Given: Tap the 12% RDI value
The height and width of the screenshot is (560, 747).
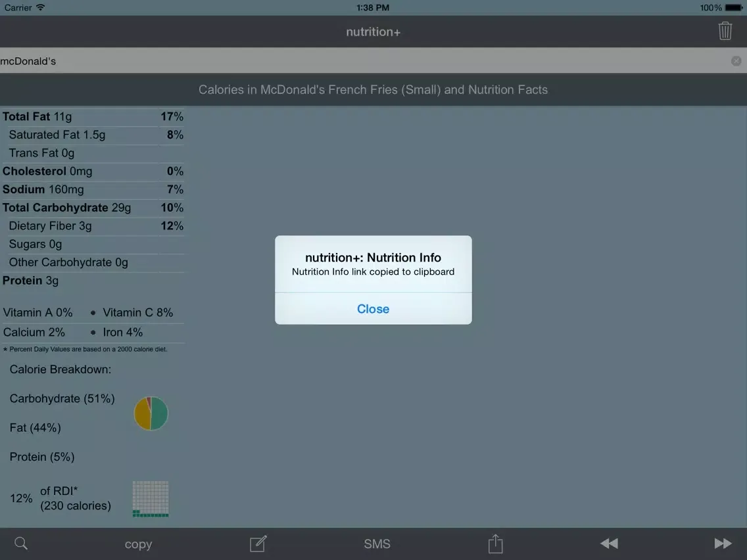Looking at the screenshot, I should (22, 499).
